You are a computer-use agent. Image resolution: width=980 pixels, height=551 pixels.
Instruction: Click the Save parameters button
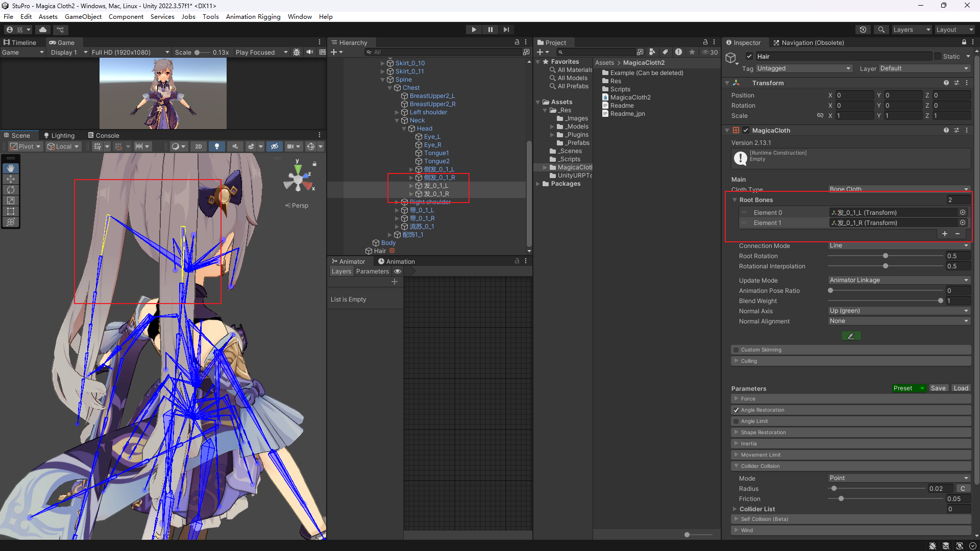[x=938, y=388]
